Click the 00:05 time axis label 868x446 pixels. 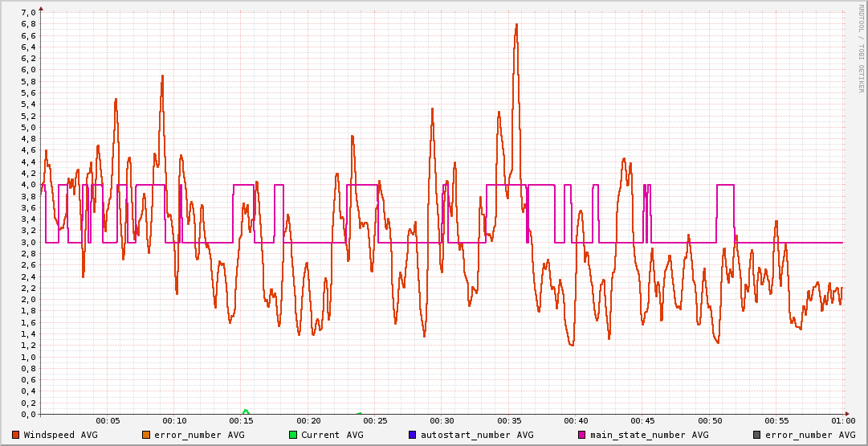tap(108, 420)
